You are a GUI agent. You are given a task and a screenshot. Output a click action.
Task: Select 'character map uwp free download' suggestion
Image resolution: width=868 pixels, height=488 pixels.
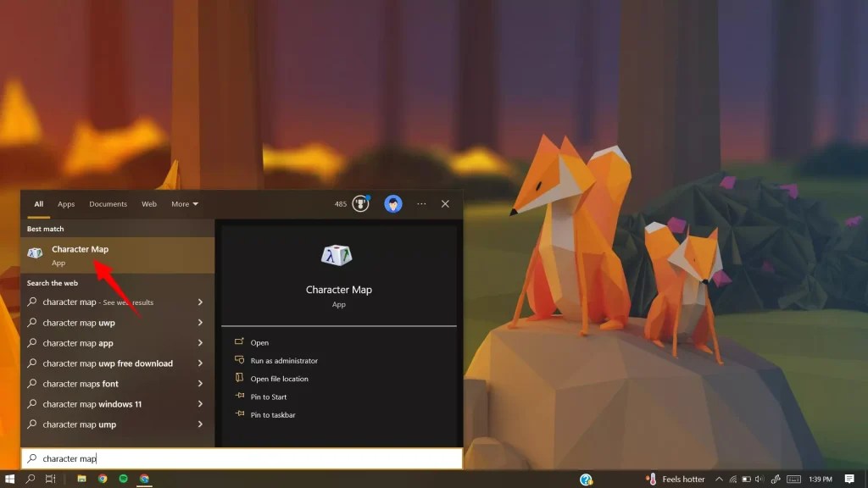(x=117, y=363)
